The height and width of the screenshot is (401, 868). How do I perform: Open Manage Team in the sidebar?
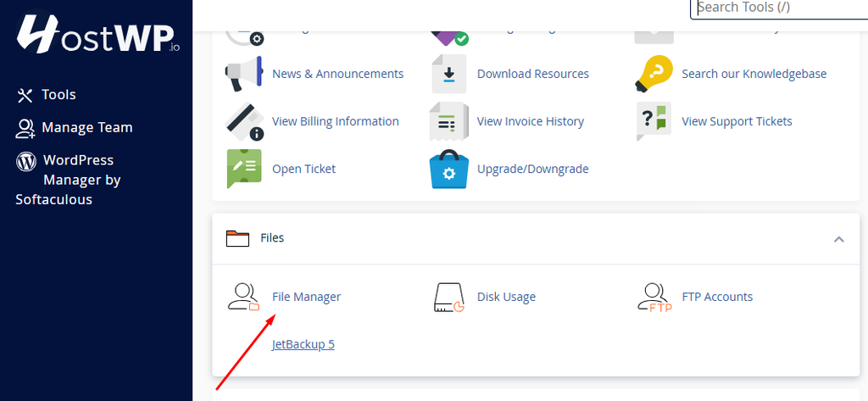[x=87, y=127]
